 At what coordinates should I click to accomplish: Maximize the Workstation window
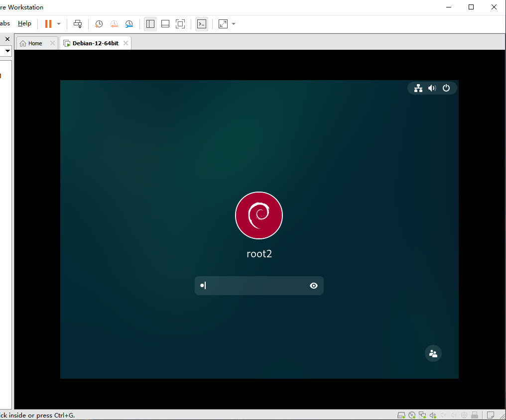click(471, 7)
